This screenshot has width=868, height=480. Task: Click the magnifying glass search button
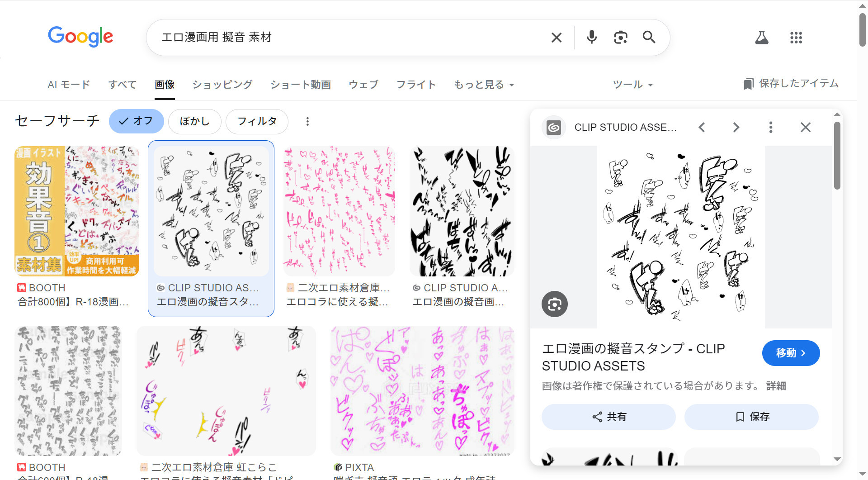(649, 37)
